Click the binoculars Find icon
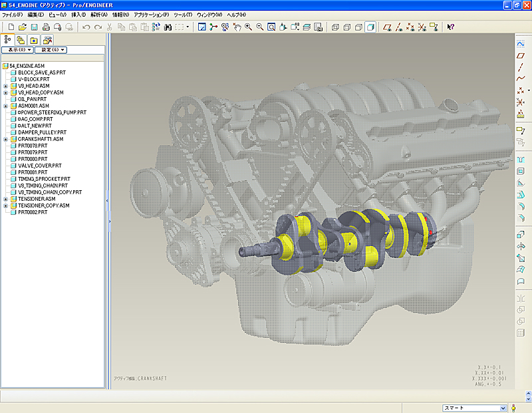This screenshot has width=532, height=413. (x=168, y=27)
